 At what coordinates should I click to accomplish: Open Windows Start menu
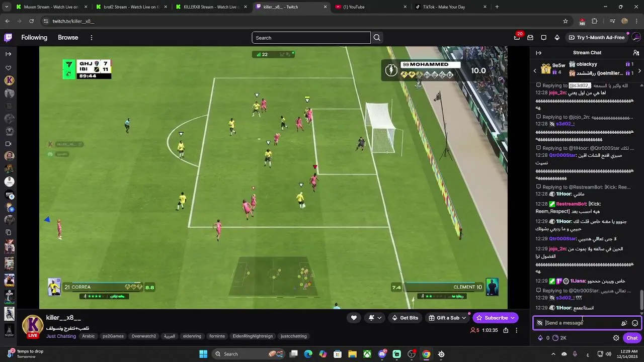(x=203, y=354)
